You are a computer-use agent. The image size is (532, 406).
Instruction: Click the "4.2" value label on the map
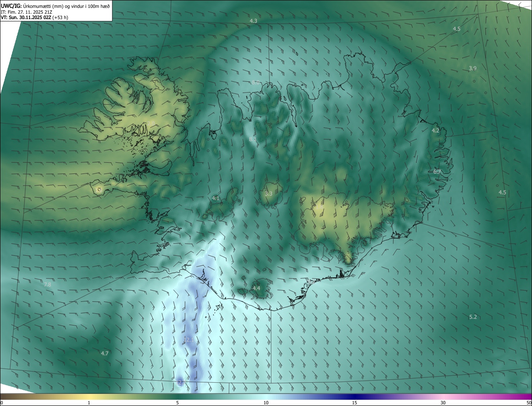[436, 130]
